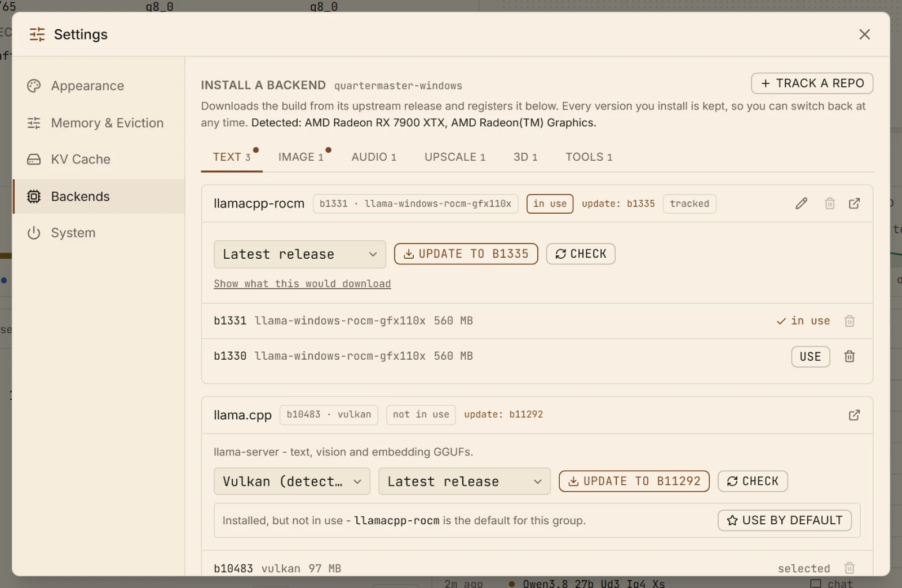Image resolution: width=902 pixels, height=588 pixels.
Task: Switch to IMAGE backends tab
Action: pyautogui.click(x=301, y=157)
